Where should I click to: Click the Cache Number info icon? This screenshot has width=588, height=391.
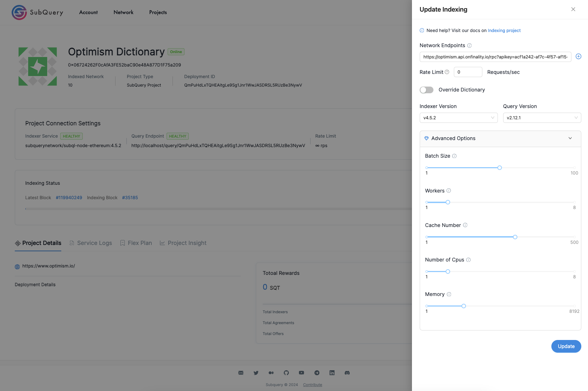click(465, 225)
